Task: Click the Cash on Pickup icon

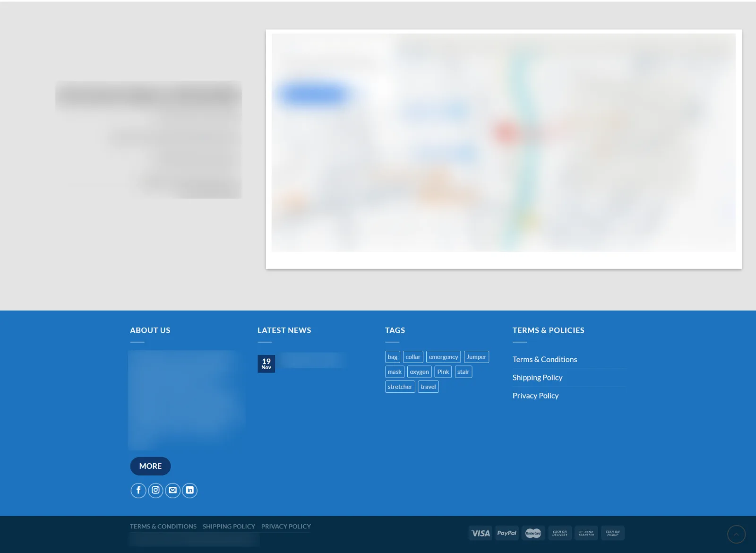Action: click(x=613, y=533)
